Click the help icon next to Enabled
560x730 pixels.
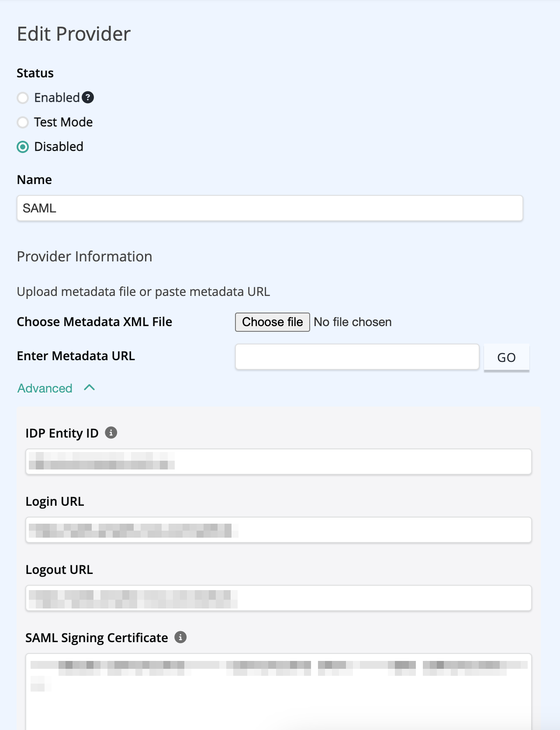coord(88,97)
